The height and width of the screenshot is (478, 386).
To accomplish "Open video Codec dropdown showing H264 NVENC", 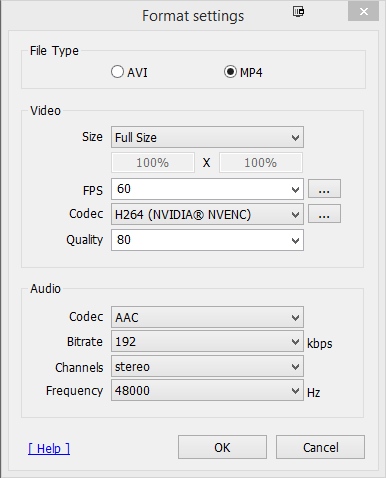I will [x=207, y=214].
